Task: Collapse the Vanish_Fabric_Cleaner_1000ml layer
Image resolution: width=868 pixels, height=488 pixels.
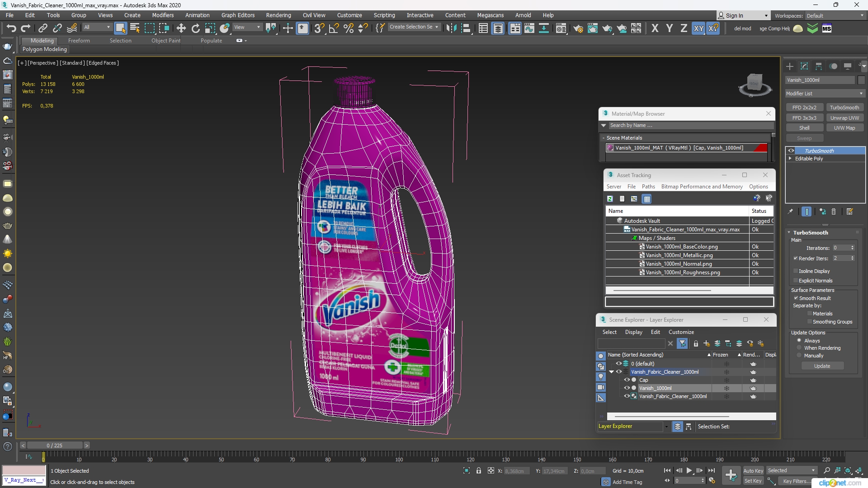Action: point(612,372)
